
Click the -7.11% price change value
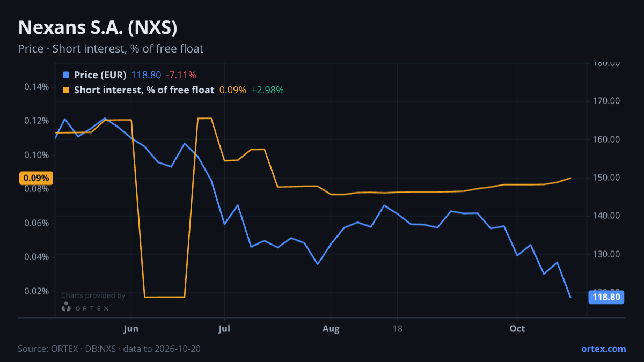coord(181,75)
